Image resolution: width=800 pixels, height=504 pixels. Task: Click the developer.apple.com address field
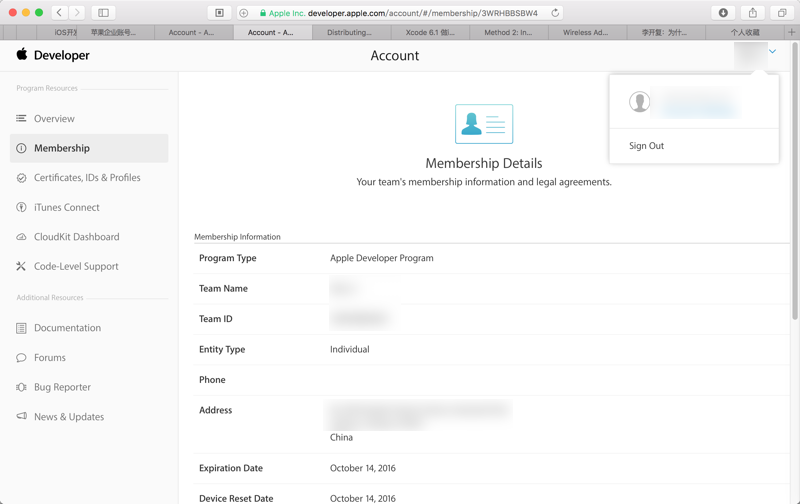pos(399,13)
